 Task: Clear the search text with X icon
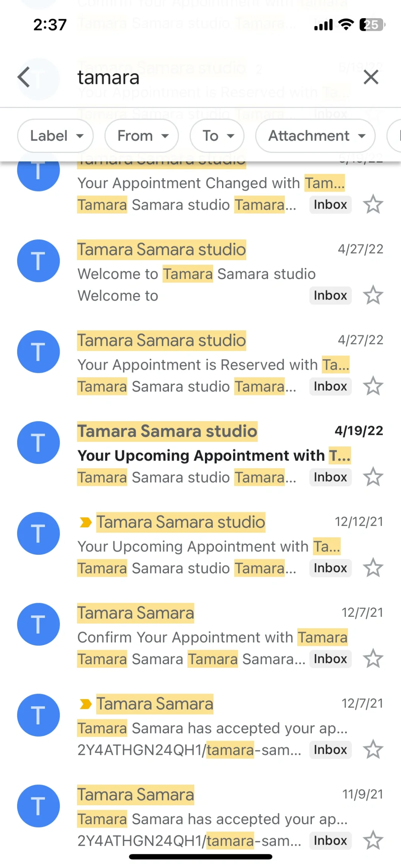371,77
